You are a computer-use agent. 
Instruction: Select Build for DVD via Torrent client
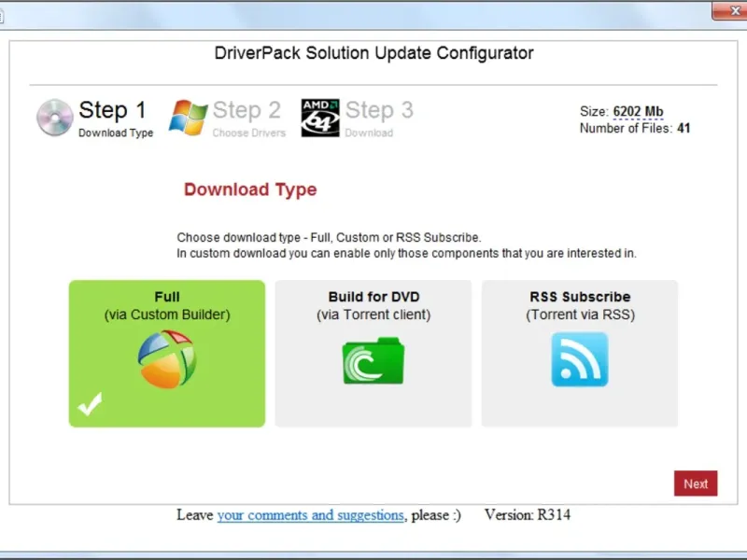click(373, 354)
